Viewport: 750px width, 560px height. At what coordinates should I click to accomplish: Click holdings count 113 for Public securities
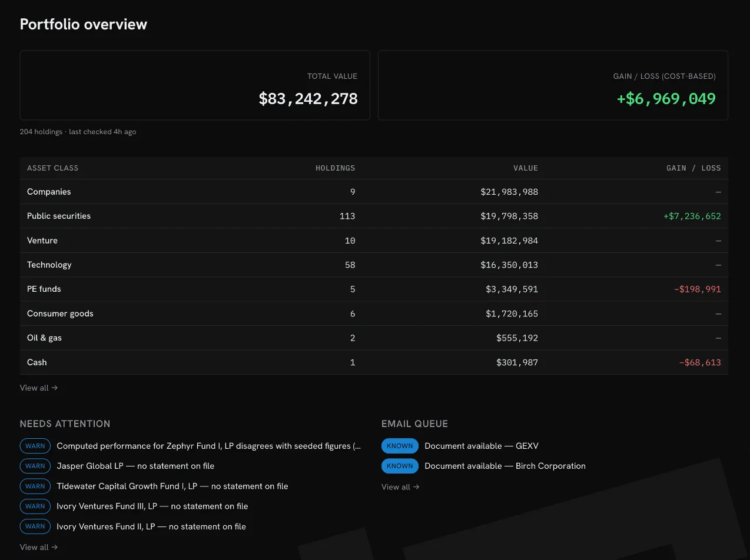click(x=347, y=216)
